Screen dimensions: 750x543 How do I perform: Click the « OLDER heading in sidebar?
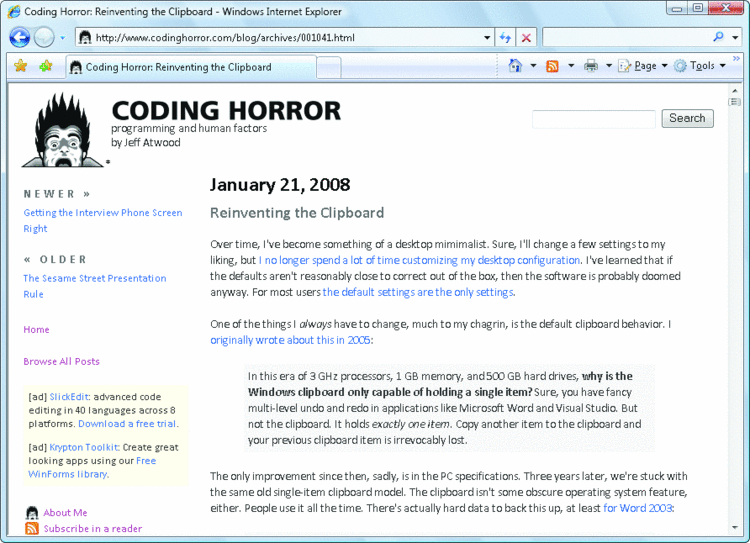(x=55, y=259)
